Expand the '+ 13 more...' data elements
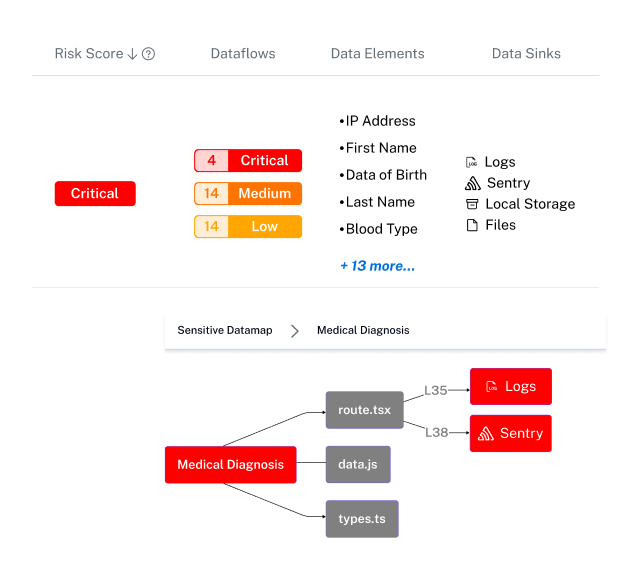The width and height of the screenshot is (631, 563). pyautogui.click(x=377, y=266)
